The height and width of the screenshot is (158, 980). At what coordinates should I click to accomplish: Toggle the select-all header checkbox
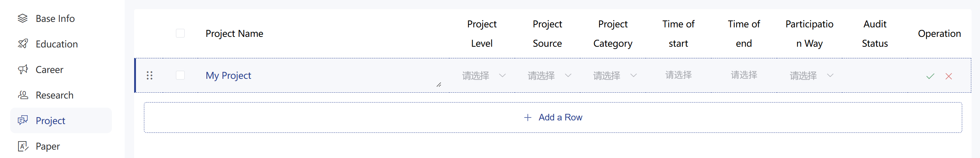[x=180, y=34]
